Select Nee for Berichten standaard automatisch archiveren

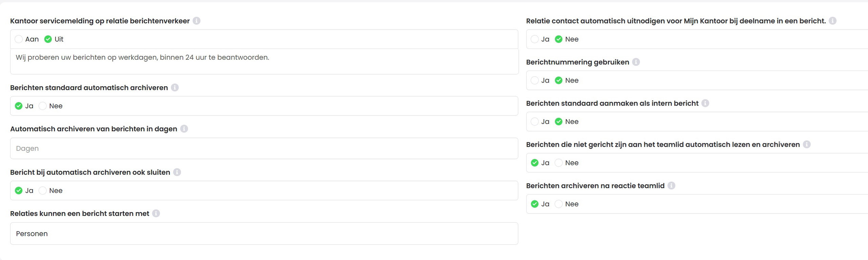(x=43, y=106)
